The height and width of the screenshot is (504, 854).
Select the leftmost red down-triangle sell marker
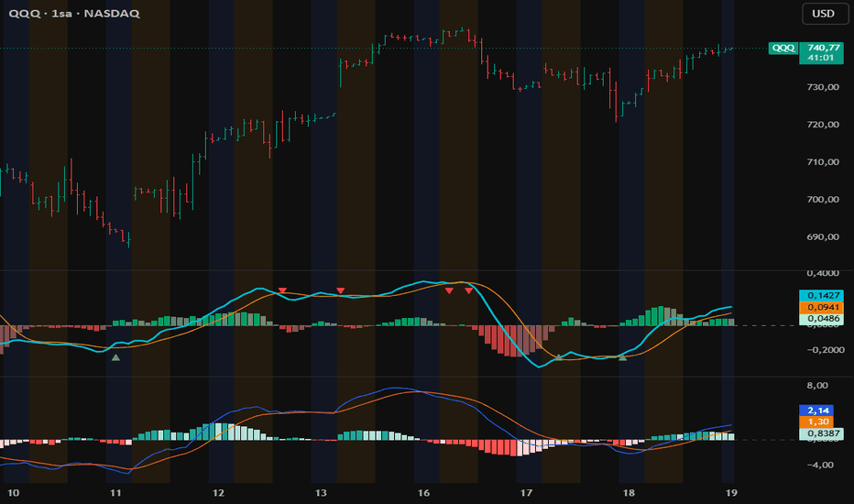pyautogui.click(x=282, y=290)
